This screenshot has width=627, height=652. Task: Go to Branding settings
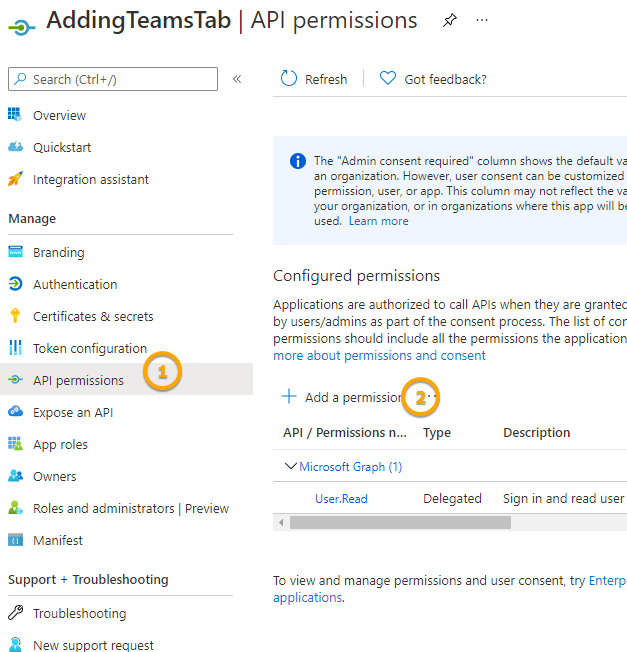tap(59, 252)
